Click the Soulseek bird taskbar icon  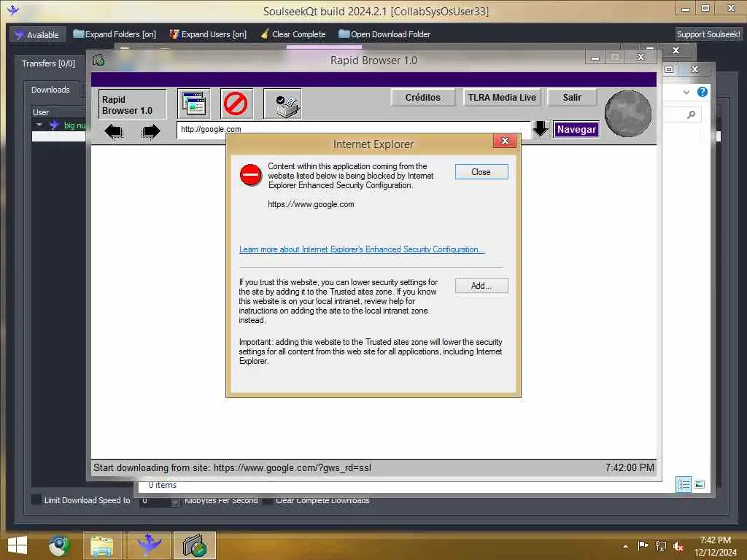tap(149, 545)
